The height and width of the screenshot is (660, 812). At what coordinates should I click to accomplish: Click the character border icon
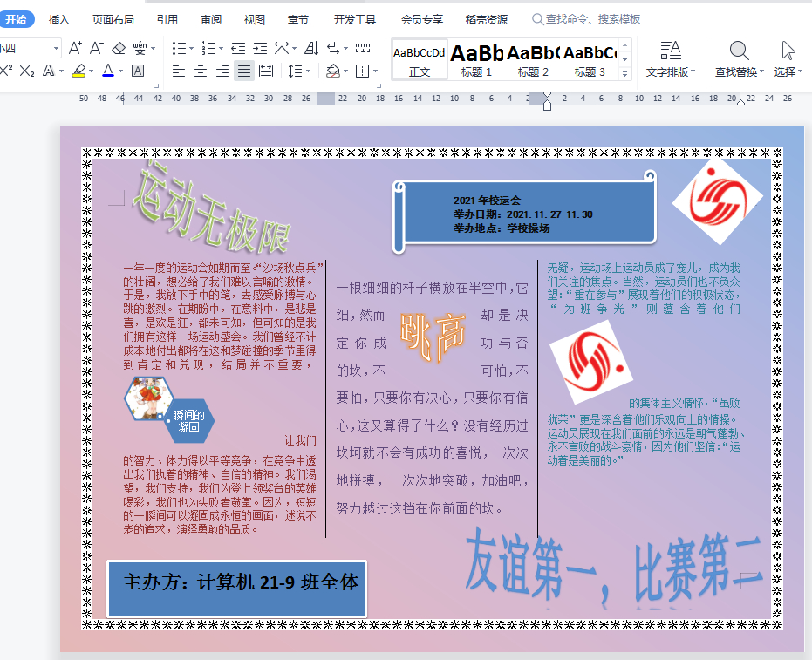(138, 71)
